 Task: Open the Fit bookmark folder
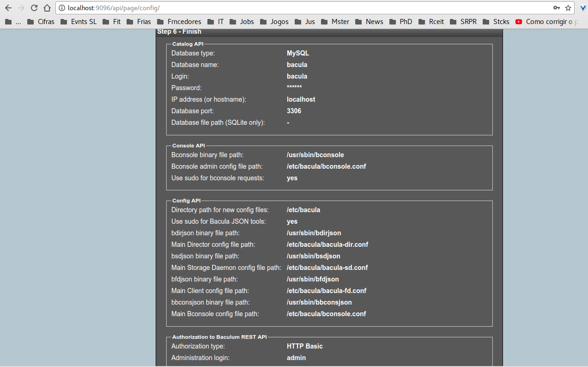pyautogui.click(x=111, y=22)
